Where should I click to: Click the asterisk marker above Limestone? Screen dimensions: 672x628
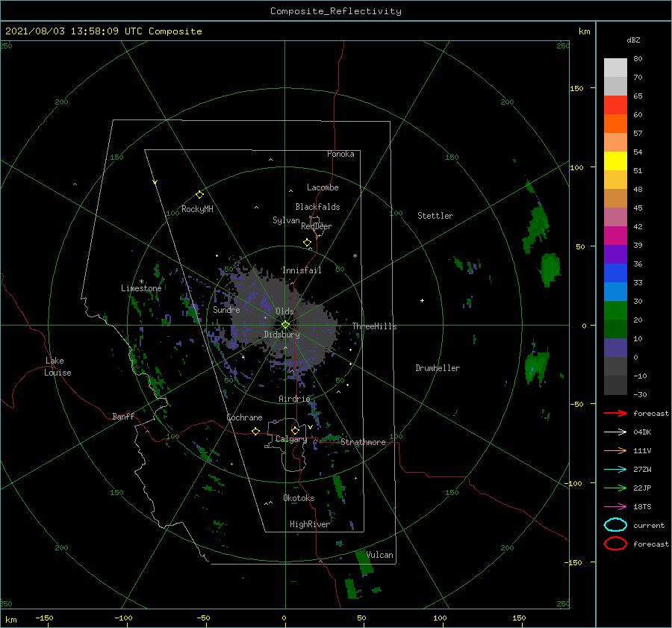(141, 282)
